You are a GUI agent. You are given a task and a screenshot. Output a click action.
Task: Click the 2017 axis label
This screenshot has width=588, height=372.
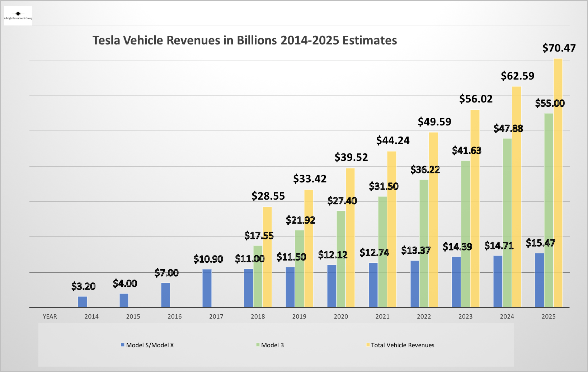click(216, 316)
